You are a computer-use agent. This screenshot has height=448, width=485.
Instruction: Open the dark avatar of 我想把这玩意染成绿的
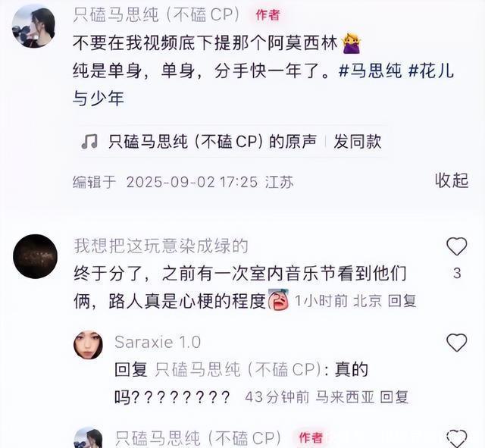(x=36, y=256)
